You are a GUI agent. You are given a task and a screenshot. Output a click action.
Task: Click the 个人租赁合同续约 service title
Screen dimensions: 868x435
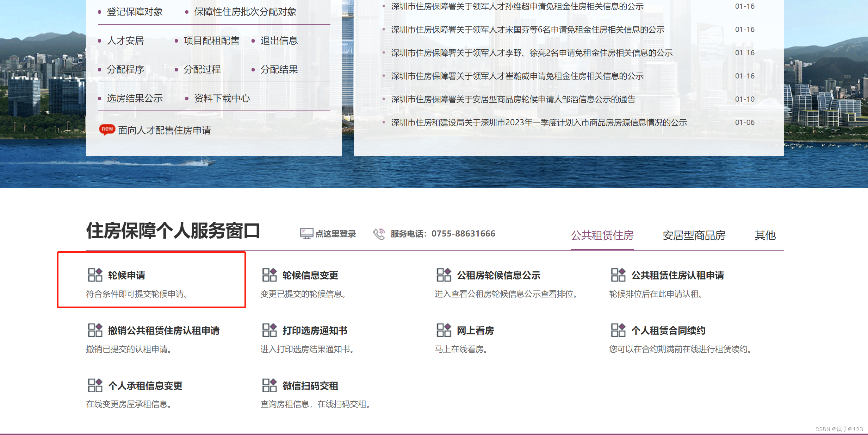click(668, 330)
